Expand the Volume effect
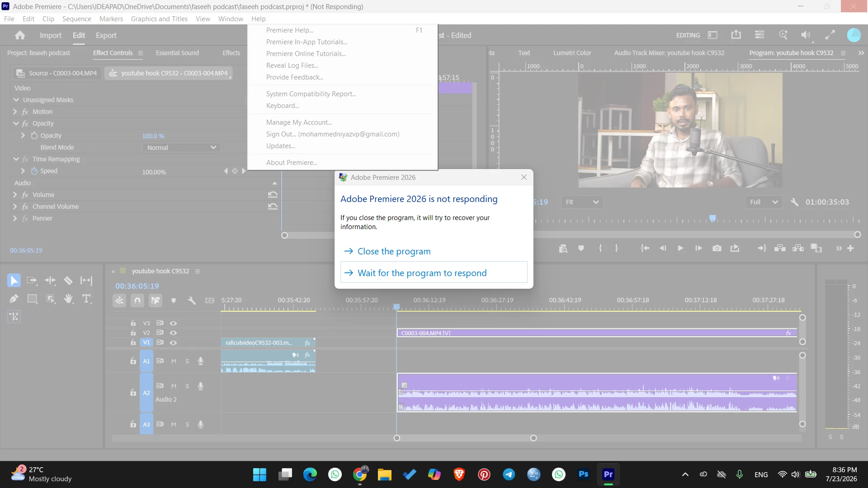868x488 pixels. (x=15, y=195)
